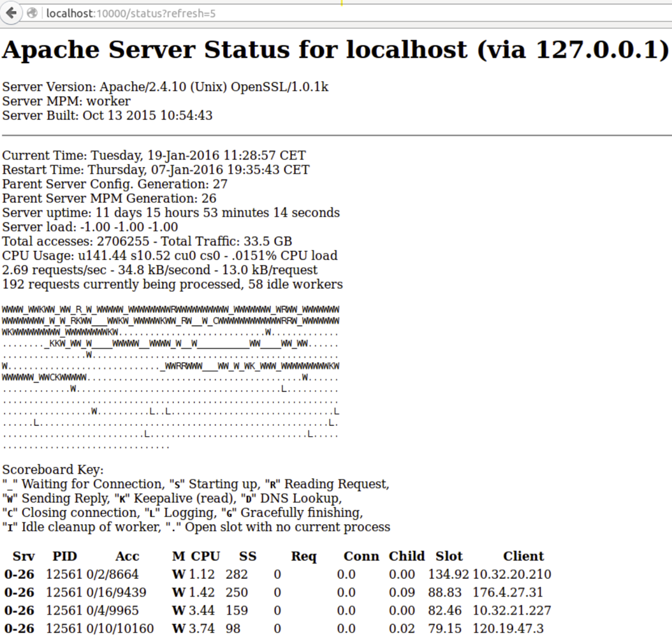Click the browser back arrow icon
Viewport: 672px width, 635px height.
tap(11, 13)
